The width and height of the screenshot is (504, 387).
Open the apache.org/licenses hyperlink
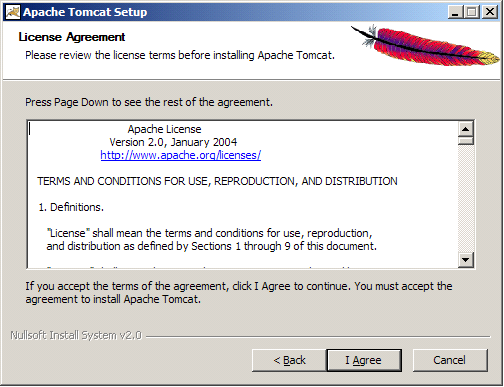click(181, 155)
